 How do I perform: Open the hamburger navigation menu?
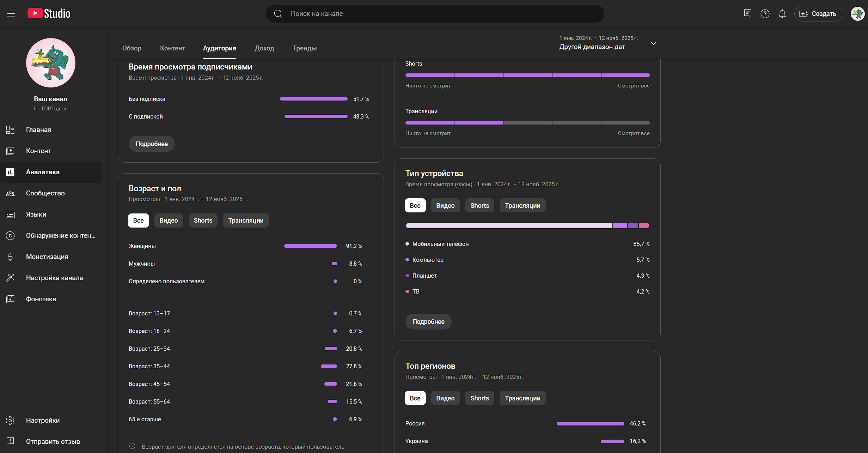click(11, 14)
